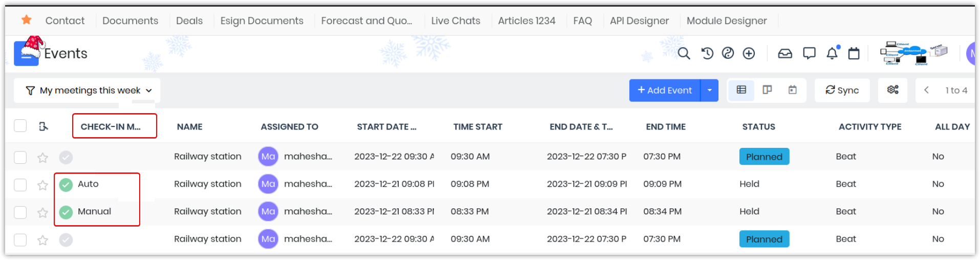This screenshot has height=260, width=980.
Task: Open the Module Designer tab
Action: 727,21
